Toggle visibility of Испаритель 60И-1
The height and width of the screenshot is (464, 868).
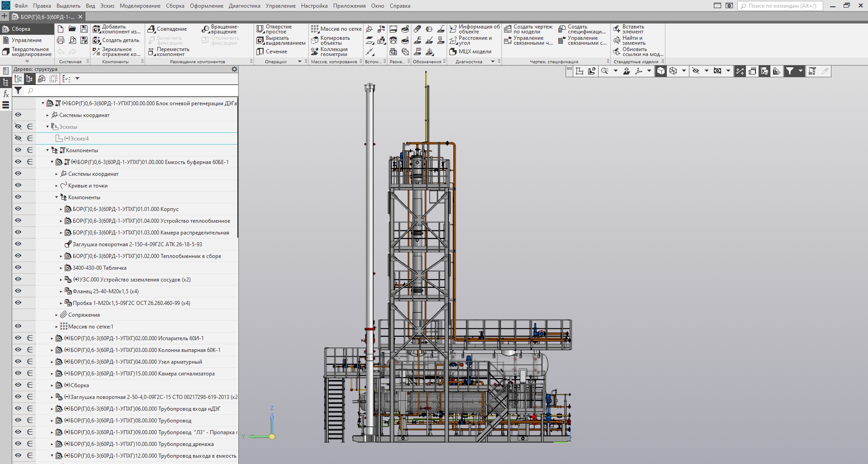point(18,338)
